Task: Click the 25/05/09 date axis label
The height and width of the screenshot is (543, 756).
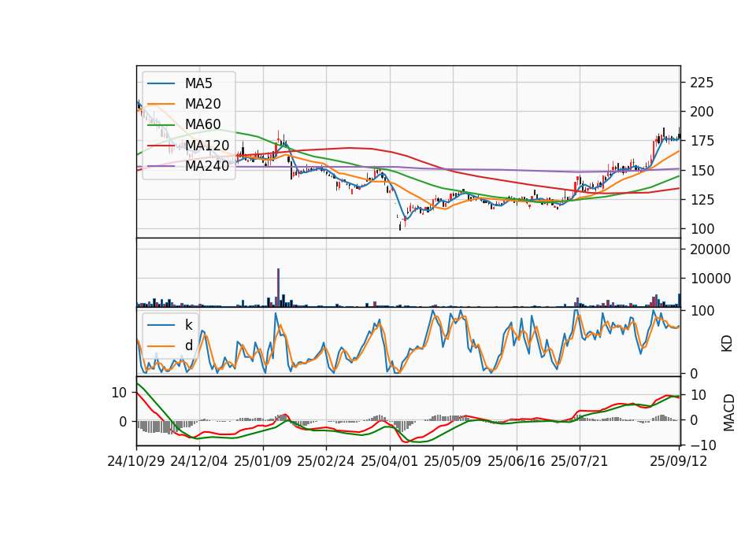Action: tap(452, 461)
